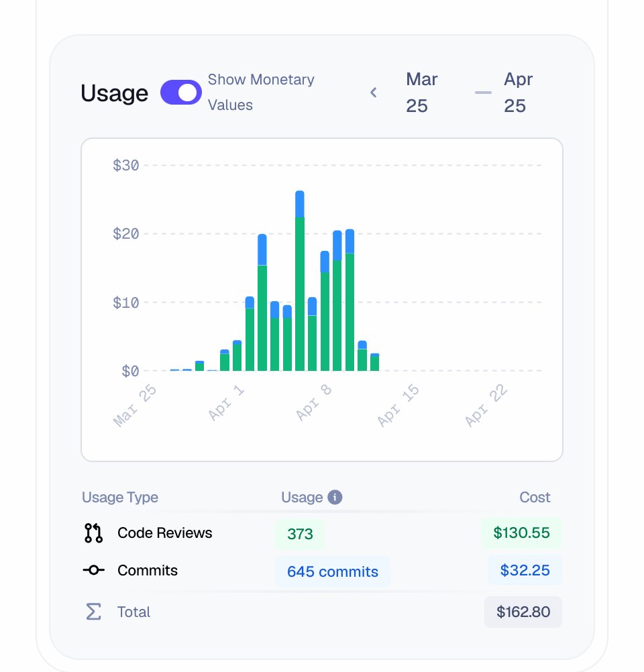
Task: Click the $20 y-axis label
Action: pos(125,234)
